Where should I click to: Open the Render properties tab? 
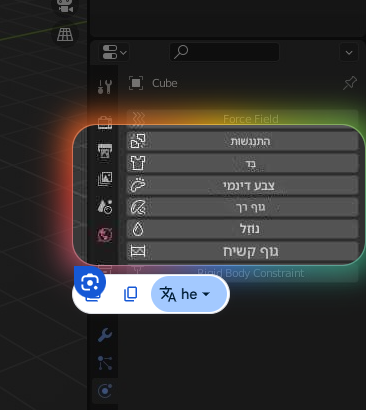(x=105, y=123)
